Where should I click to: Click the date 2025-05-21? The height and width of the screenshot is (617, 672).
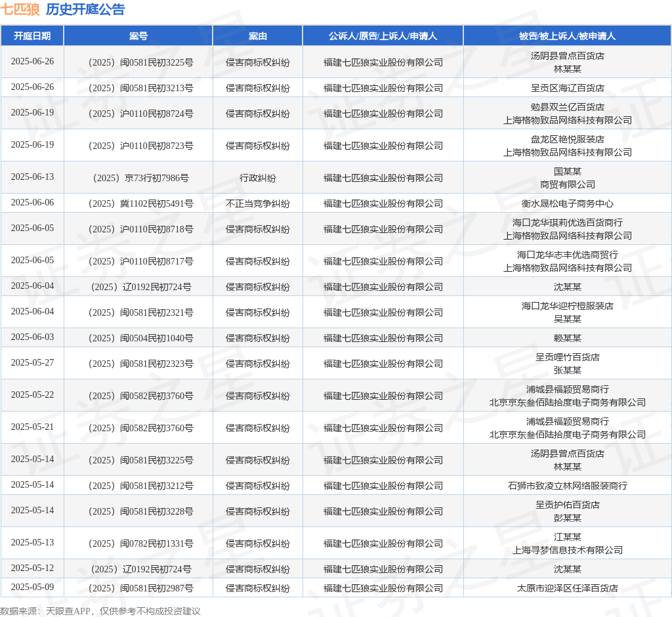(33, 427)
